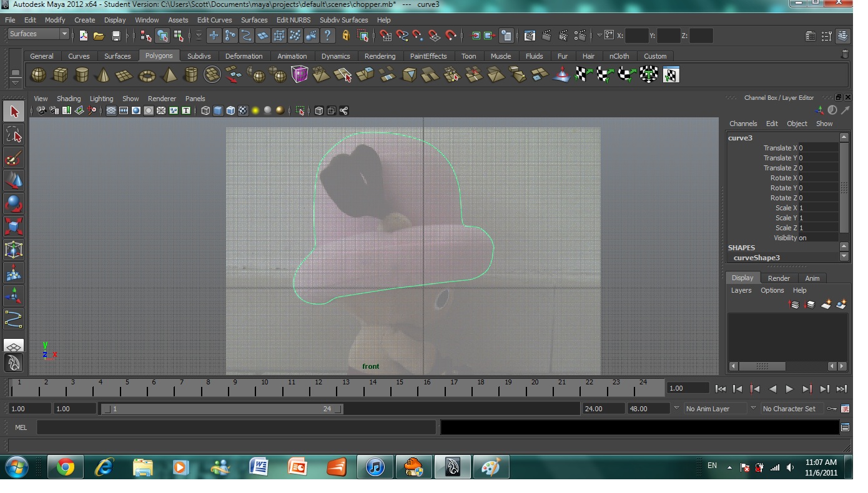Open the Shading menu in the viewport
Viewport: 868px width, 493px height.
coord(69,98)
